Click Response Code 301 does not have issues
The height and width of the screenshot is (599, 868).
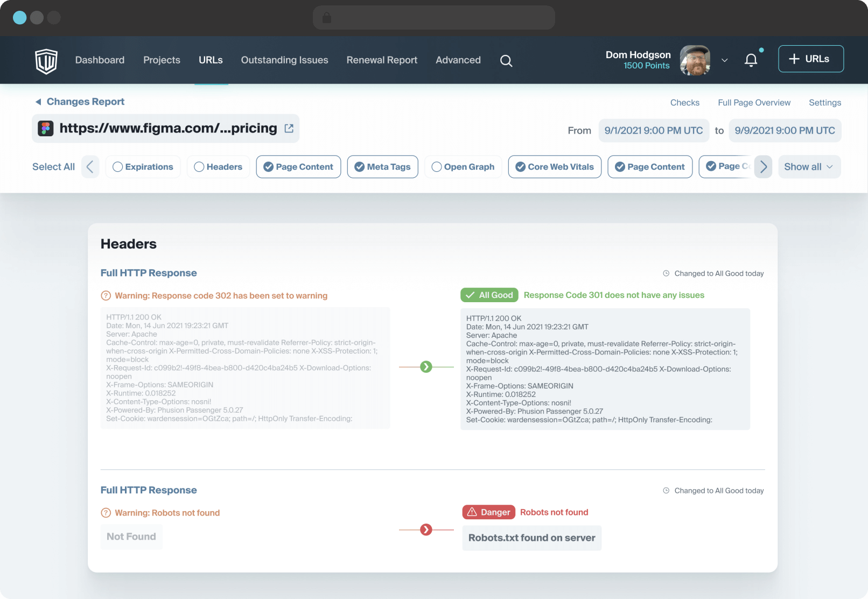[614, 295]
